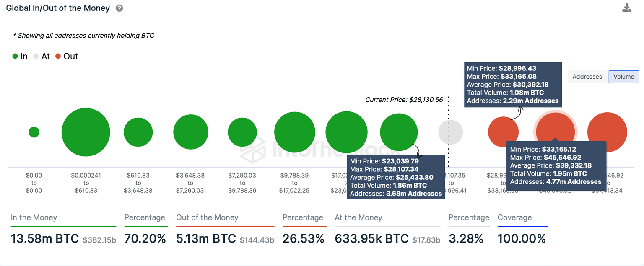
Task: Click the At the Money summary label
Action: [358, 217]
